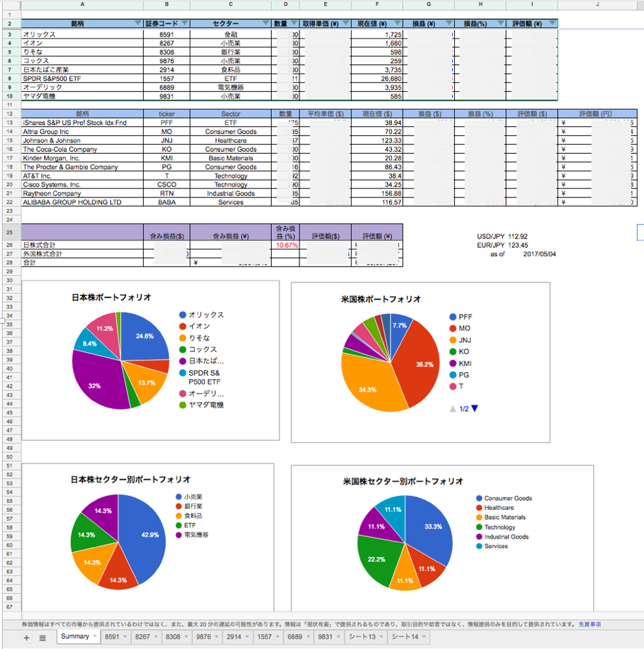Switch to the 2914 sheet tab
The width and height of the screenshot is (644, 649).
coord(238,637)
